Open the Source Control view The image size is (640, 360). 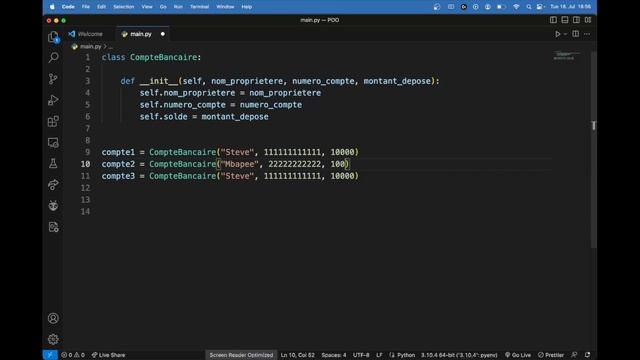tap(53, 79)
